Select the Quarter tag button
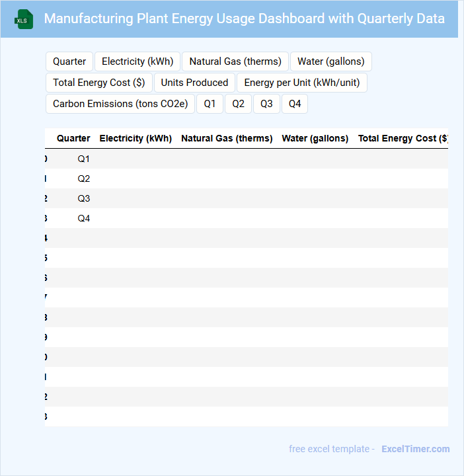This screenshot has width=464, height=476. (69, 61)
